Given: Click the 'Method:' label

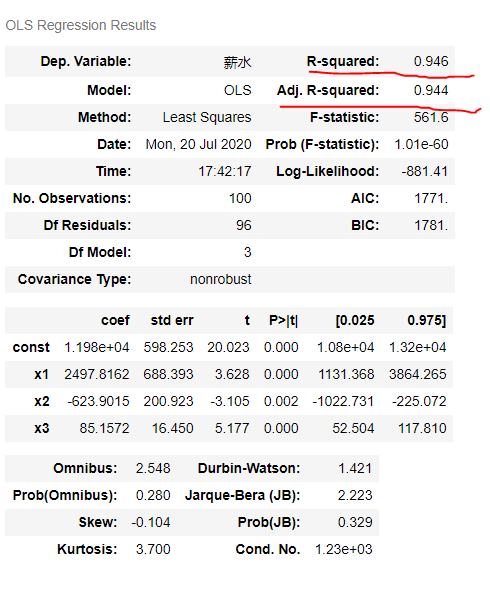Looking at the screenshot, I should 105,117.
